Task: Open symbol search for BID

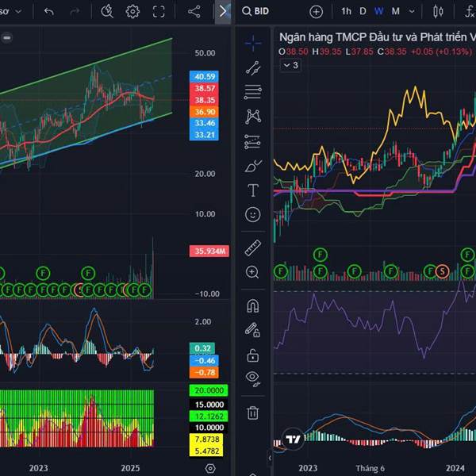Action: coord(255,11)
